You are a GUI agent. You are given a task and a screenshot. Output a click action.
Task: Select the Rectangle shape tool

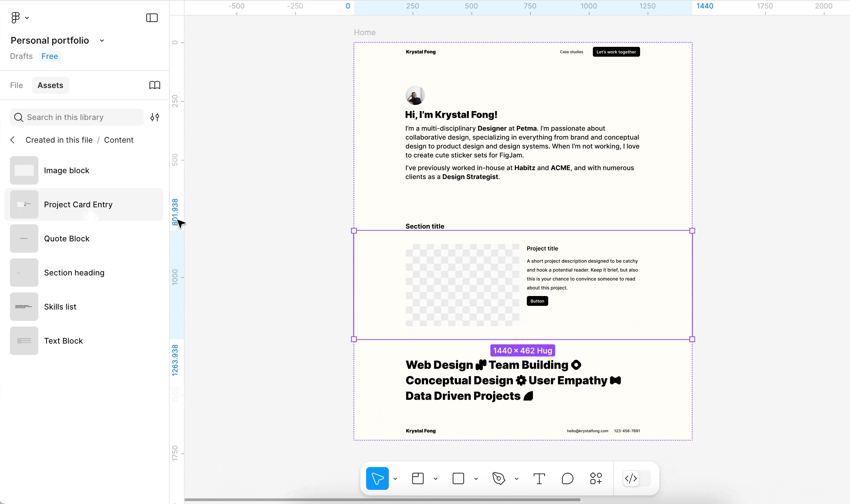click(458, 478)
